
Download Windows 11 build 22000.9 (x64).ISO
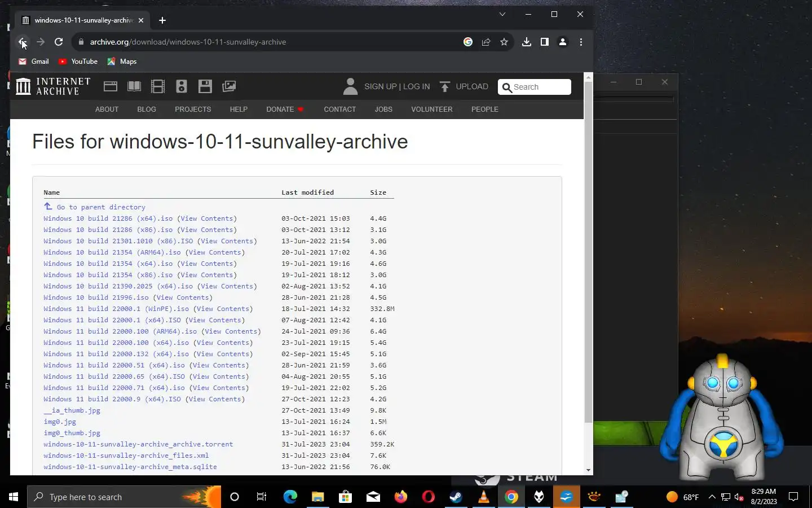(x=112, y=399)
